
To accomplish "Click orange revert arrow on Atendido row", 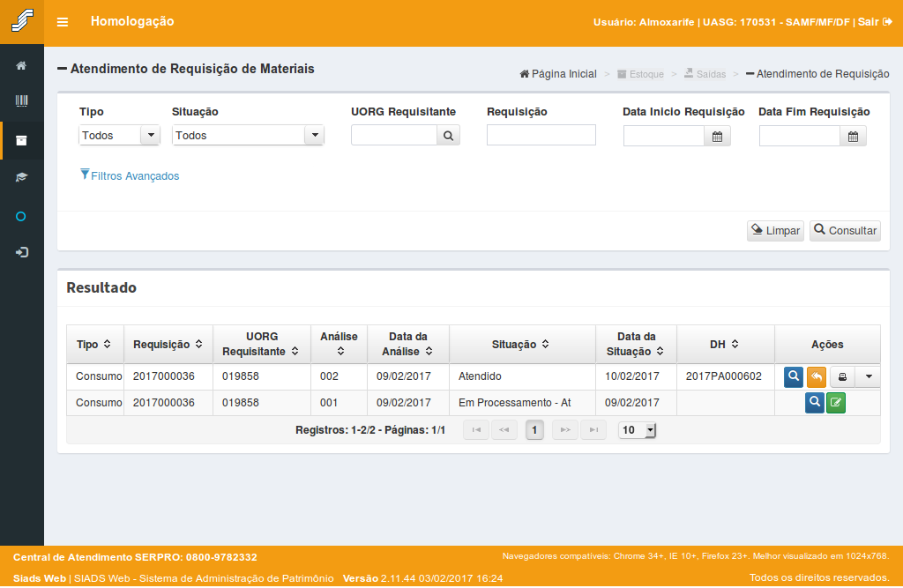I will 816,377.
